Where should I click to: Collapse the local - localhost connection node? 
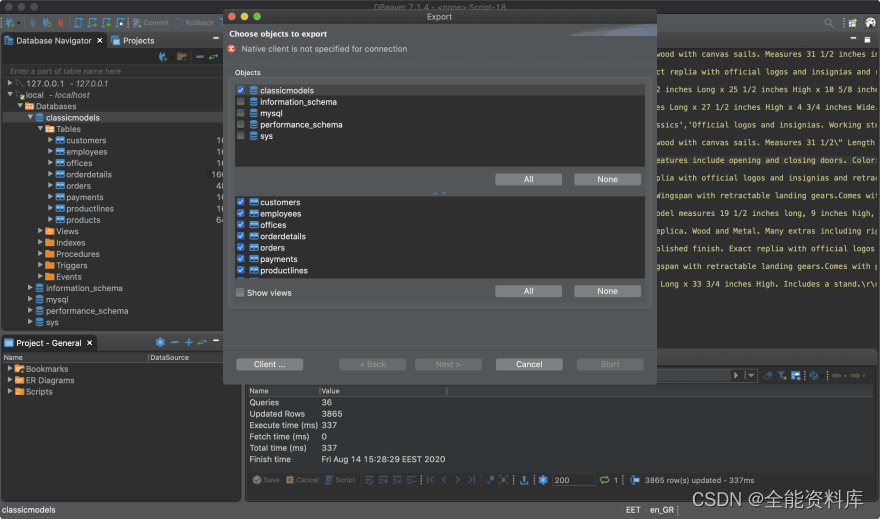(10, 94)
